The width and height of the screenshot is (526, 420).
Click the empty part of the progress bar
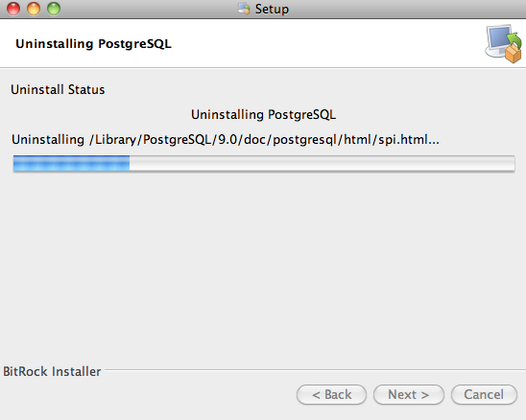(323, 163)
